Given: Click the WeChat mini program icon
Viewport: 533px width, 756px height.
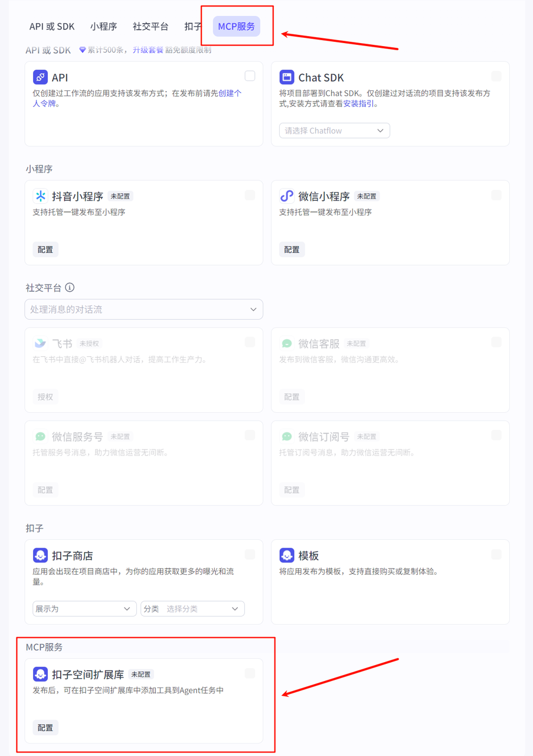Looking at the screenshot, I should [x=287, y=196].
